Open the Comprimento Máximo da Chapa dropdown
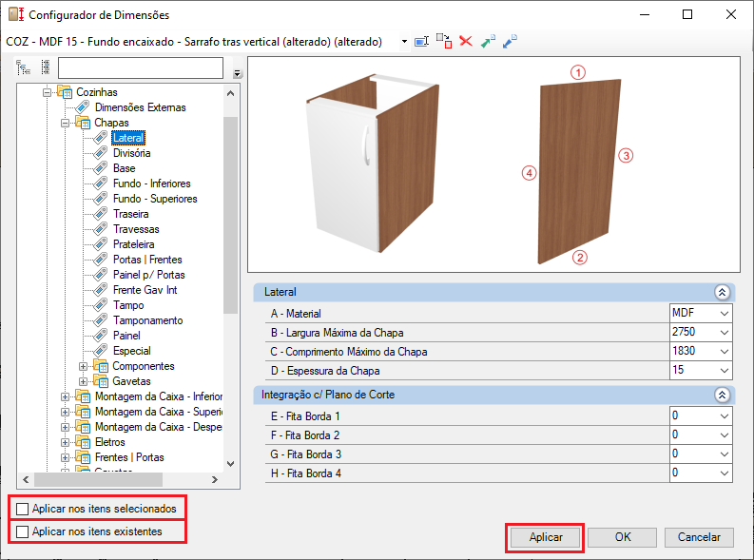This screenshot has width=754, height=560. pyautogui.click(x=725, y=352)
